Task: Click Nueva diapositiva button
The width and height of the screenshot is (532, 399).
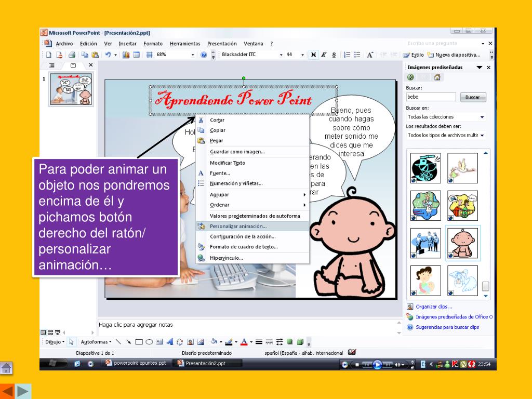Action: (x=454, y=55)
